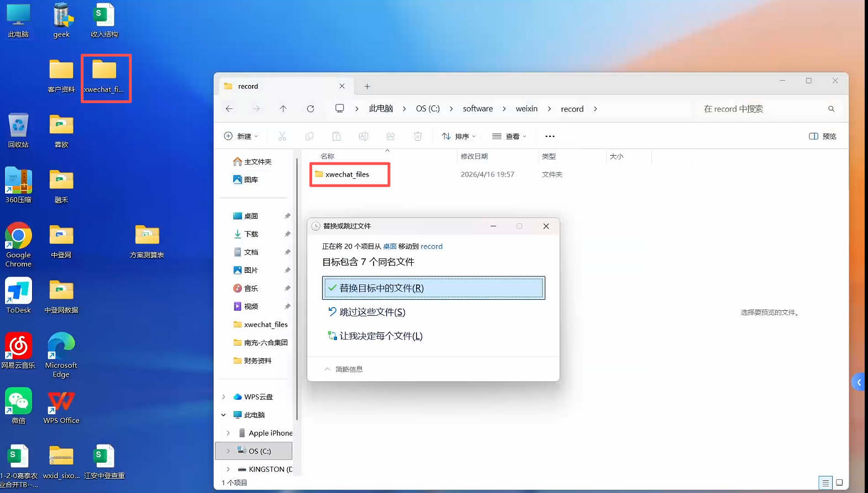
Task: Toggle the 预览 preview pane button
Action: tap(822, 136)
